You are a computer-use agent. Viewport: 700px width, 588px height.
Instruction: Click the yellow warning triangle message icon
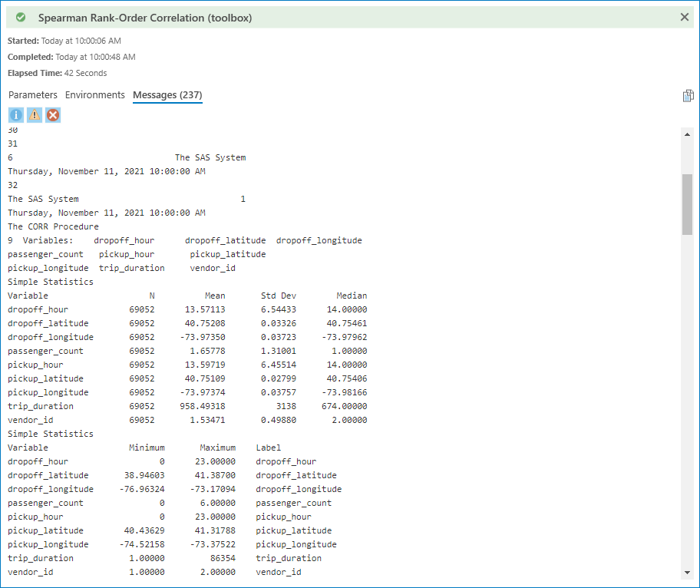pyautogui.click(x=34, y=114)
